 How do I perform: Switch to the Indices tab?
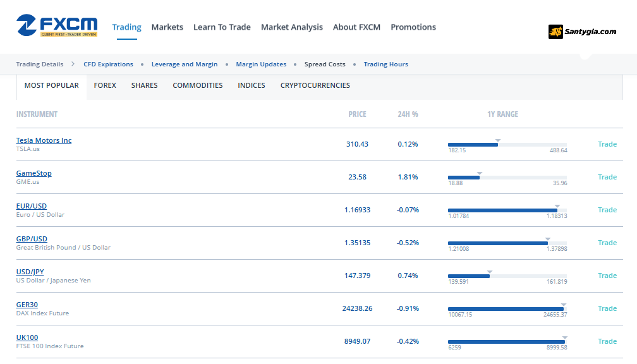[252, 86]
